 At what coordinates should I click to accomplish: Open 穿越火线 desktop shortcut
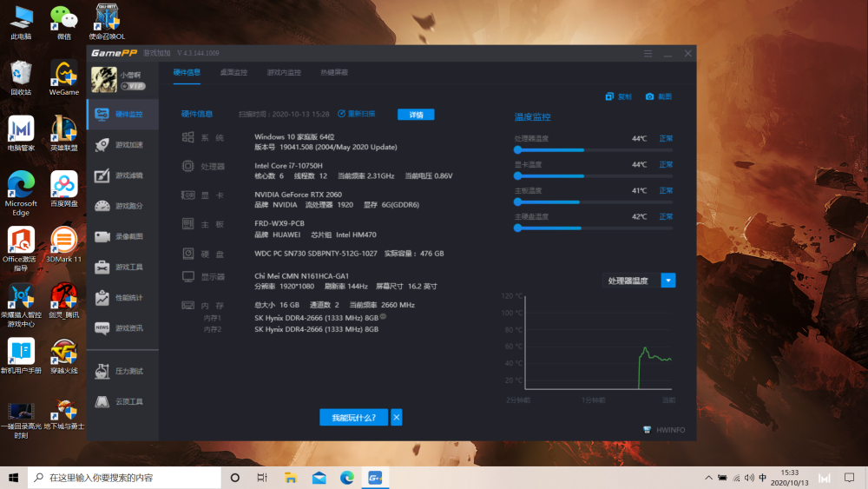pos(64,356)
